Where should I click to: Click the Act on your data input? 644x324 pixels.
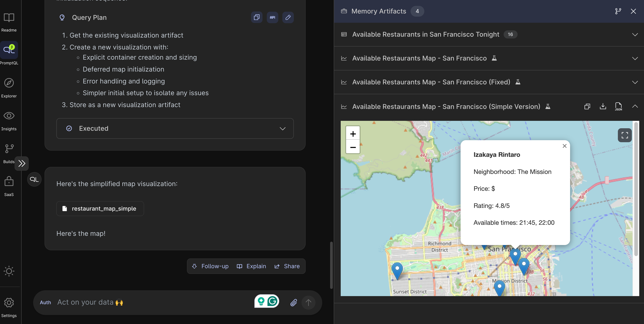[x=150, y=303]
